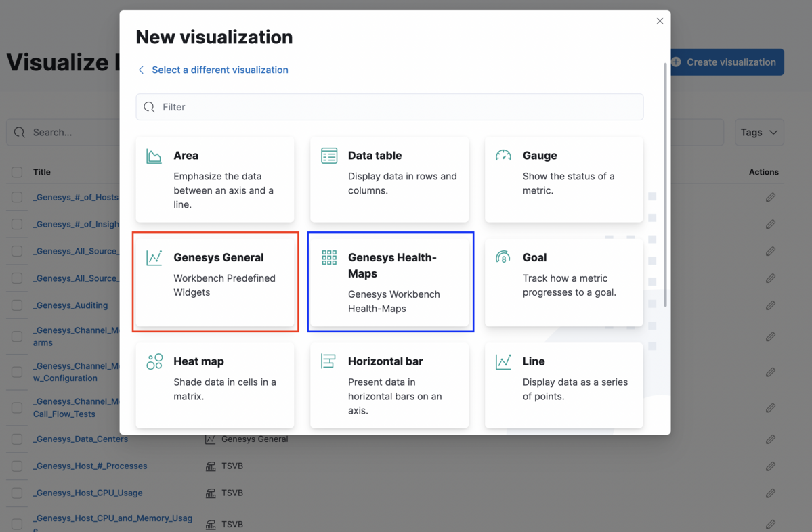This screenshot has width=812, height=532.
Task: Open the Tags dropdown
Action: coord(759,133)
